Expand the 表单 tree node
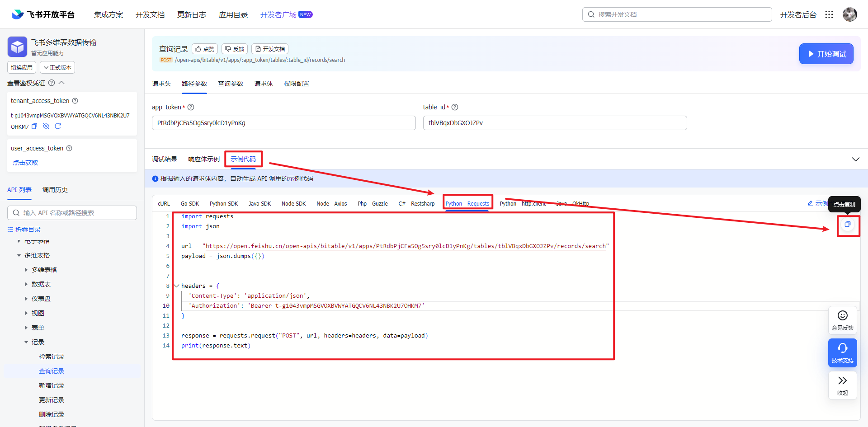The image size is (868, 427). pos(26,328)
